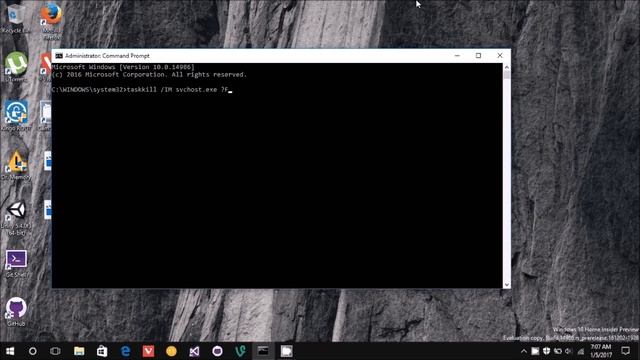Click the Command Prompt title bar text
The height and width of the screenshot is (360, 640).
coord(107,56)
